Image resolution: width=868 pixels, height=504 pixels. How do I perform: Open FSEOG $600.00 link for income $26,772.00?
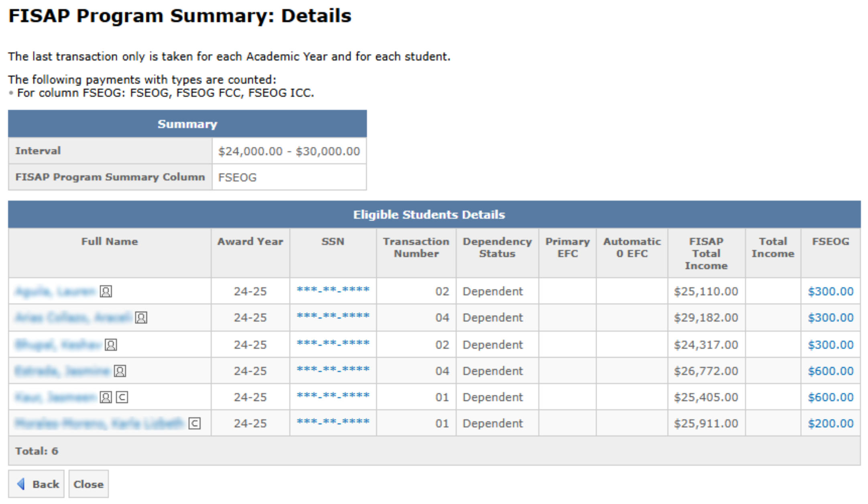click(x=830, y=371)
